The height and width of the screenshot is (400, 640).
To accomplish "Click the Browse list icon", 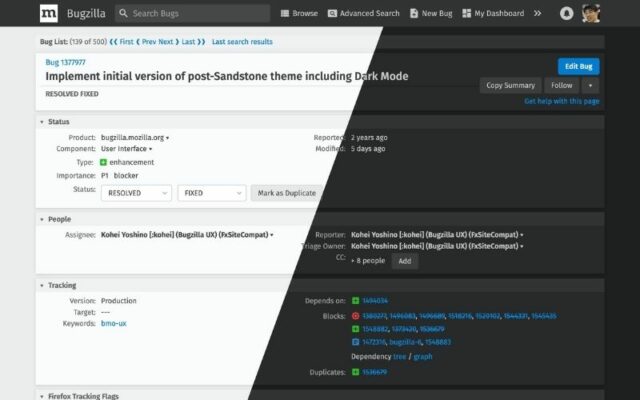I will (285, 13).
